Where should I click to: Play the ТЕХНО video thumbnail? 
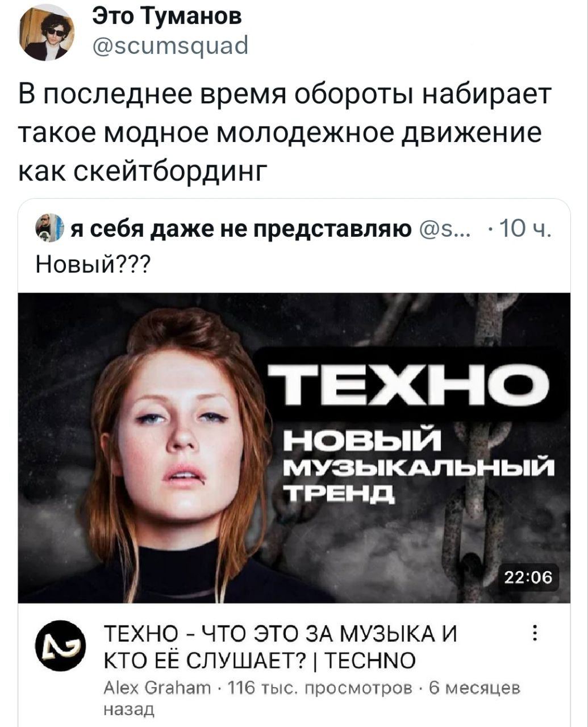click(294, 448)
